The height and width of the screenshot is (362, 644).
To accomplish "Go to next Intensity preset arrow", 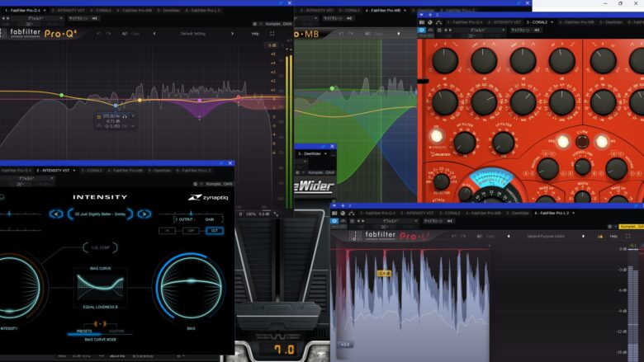I will point(144,214).
